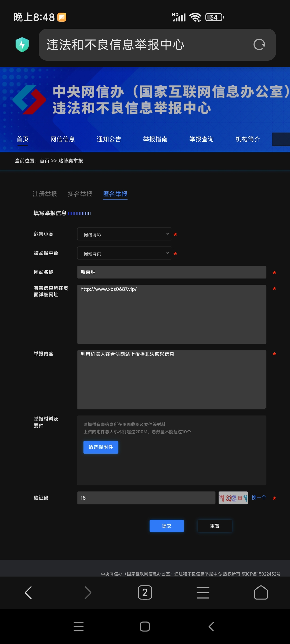Click the footer ICP 京ICP备15022452号 text
The height and width of the screenshot is (644, 290).
coord(261,574)
